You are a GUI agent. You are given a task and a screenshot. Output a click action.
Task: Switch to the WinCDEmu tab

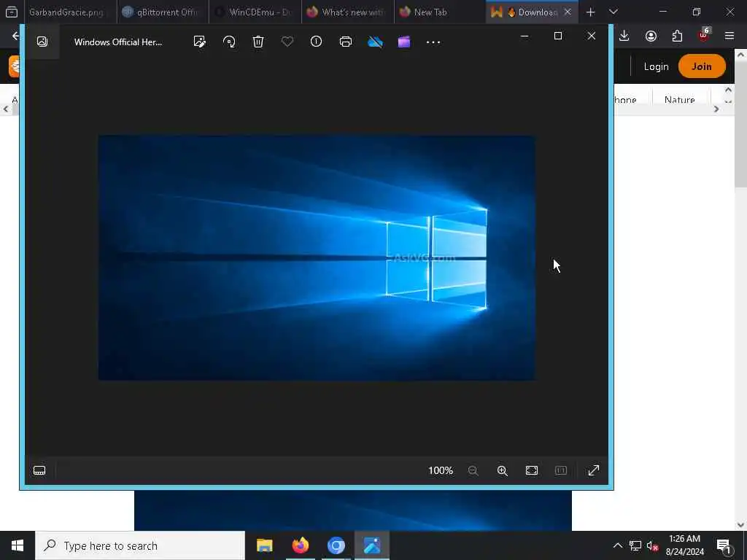[255, 12]
